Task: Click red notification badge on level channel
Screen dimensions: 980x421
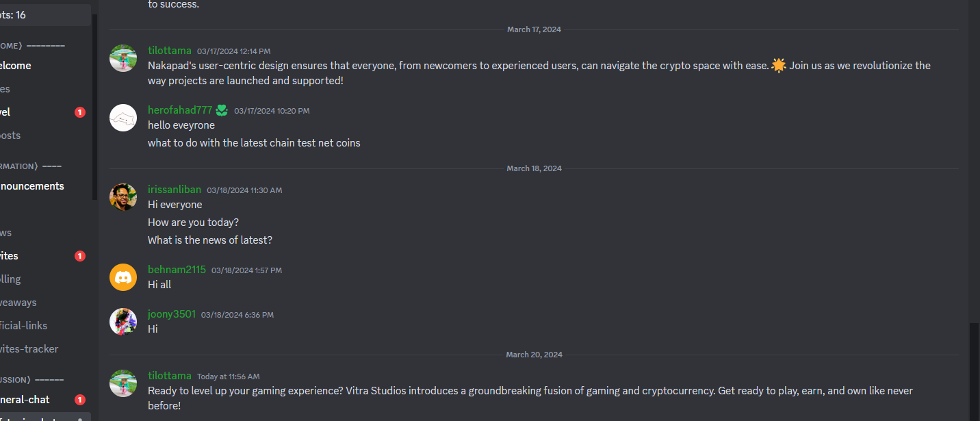Action: [80, 112]
